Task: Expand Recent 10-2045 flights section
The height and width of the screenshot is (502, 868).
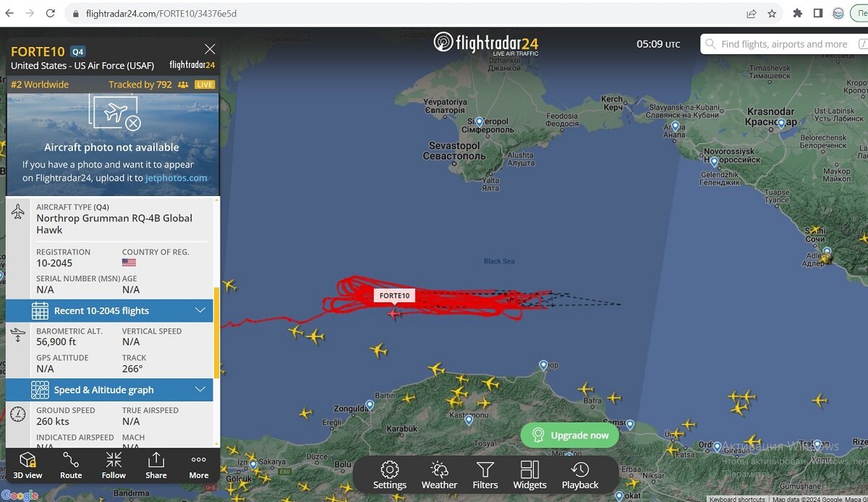Action: click(109, 310)
